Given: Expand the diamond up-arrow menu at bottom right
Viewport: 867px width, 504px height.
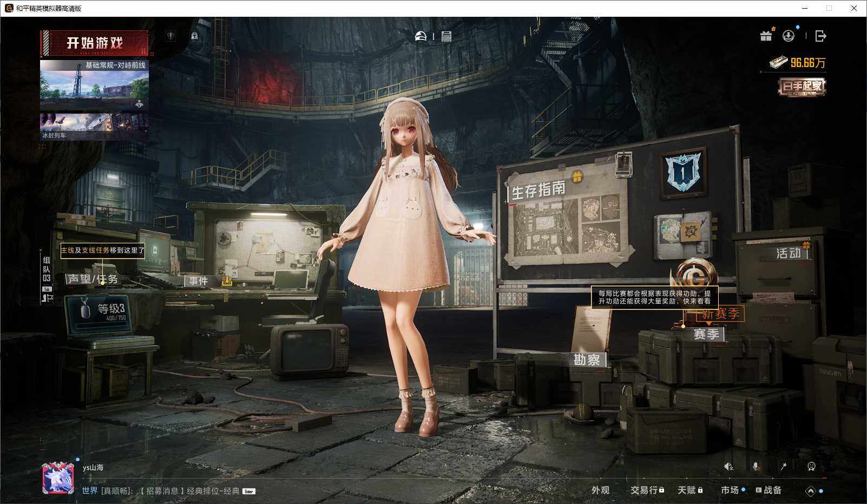Looking at the screenshot, I should 811,491.
